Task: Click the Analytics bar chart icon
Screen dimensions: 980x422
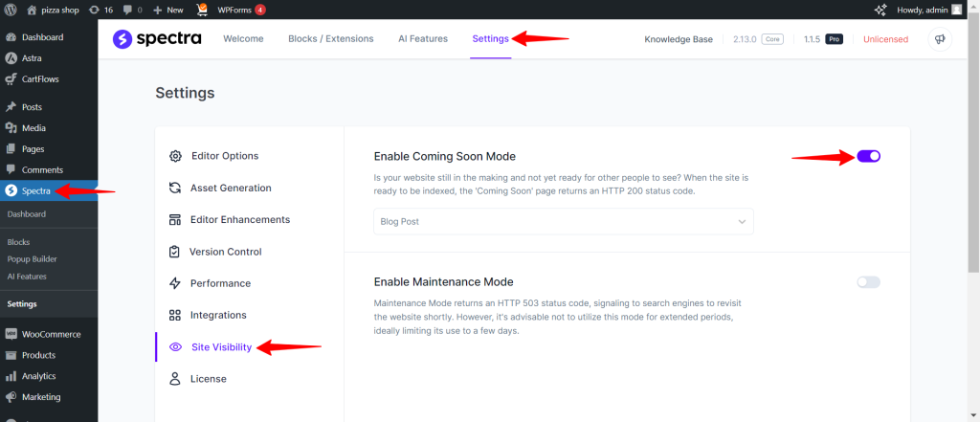Action: coord(11,376)
